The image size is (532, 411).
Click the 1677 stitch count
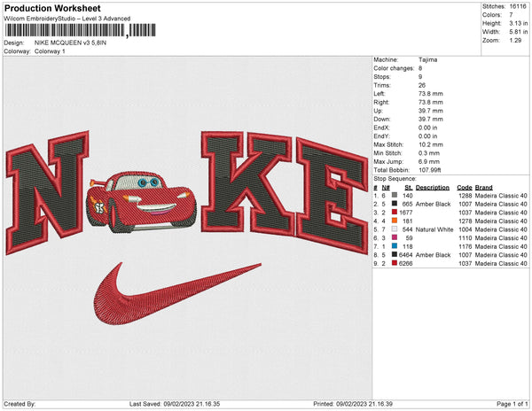[x=406, y=213]
